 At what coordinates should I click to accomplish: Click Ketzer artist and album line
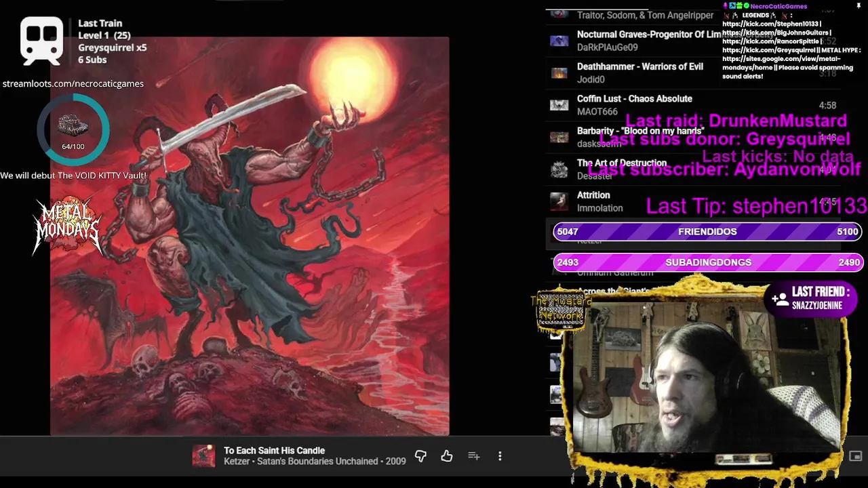click(x=315, y=461)
